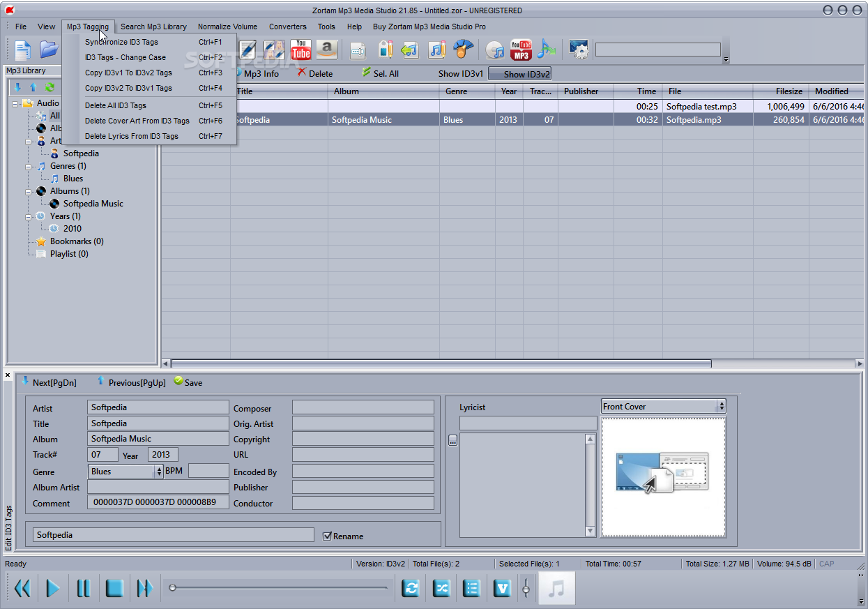This screenshot has height=609, width=868.
Task: Open the settings gear screen icon
Action: (x=579, y=50)
